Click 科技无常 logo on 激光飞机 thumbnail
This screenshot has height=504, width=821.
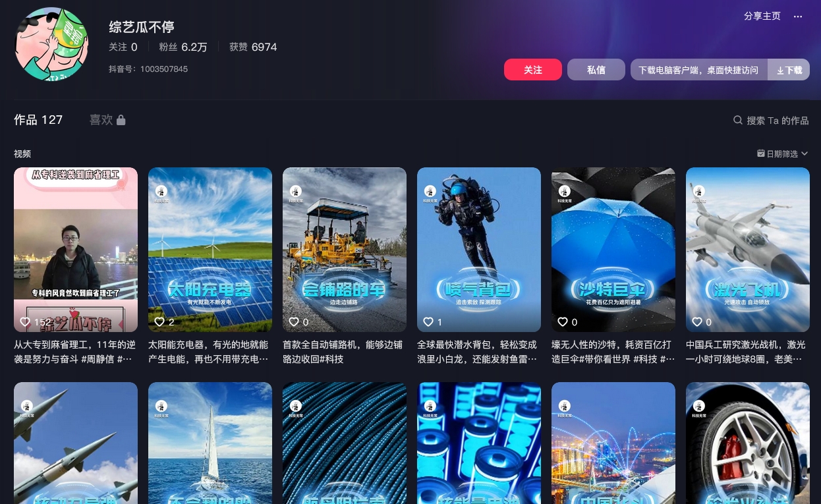[699, 192]
